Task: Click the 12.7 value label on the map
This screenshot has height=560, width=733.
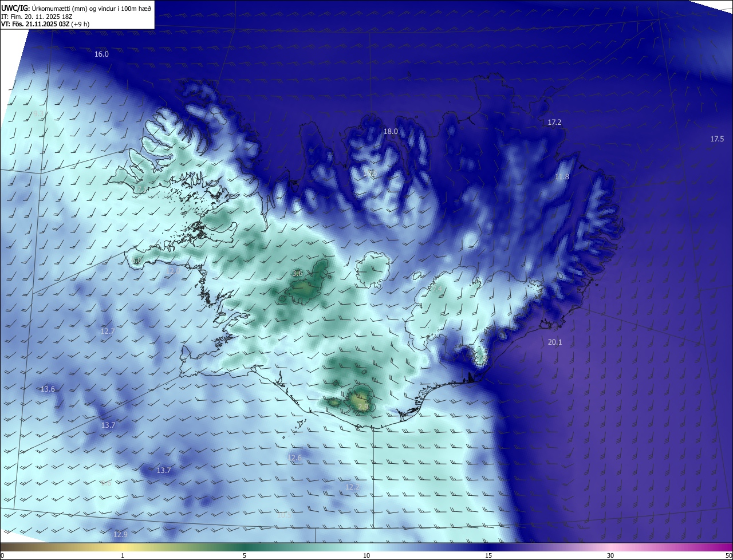Action: click(x=108, y=332)
